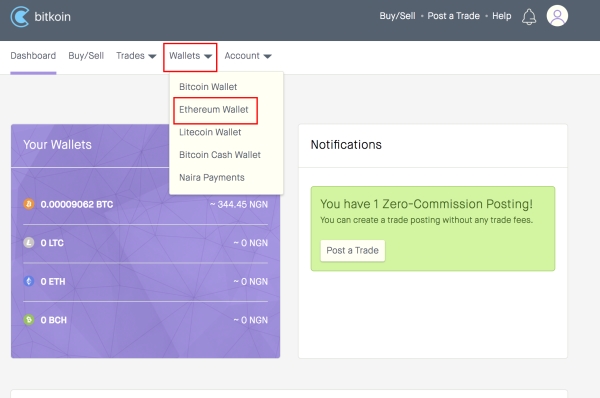600x398 pixels.
Task: Expand the Account dropdown menu
Action: 248,56
